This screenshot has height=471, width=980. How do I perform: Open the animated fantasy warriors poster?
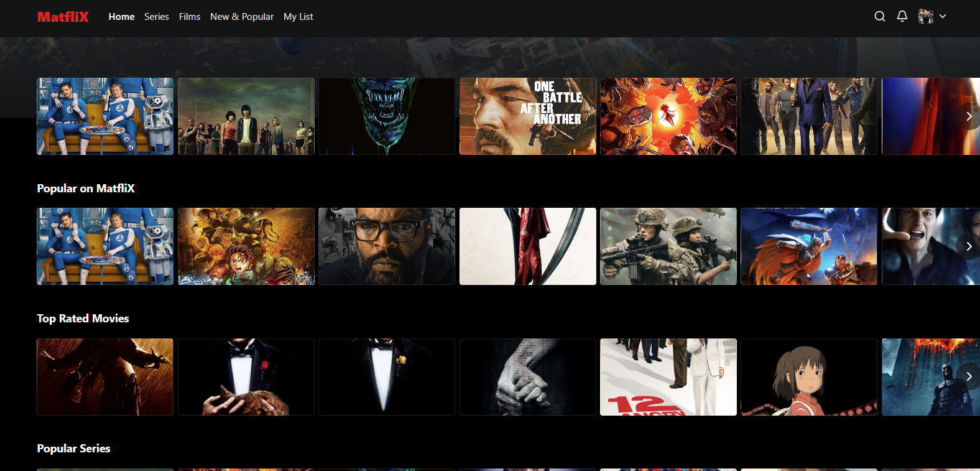coord(809,246)
